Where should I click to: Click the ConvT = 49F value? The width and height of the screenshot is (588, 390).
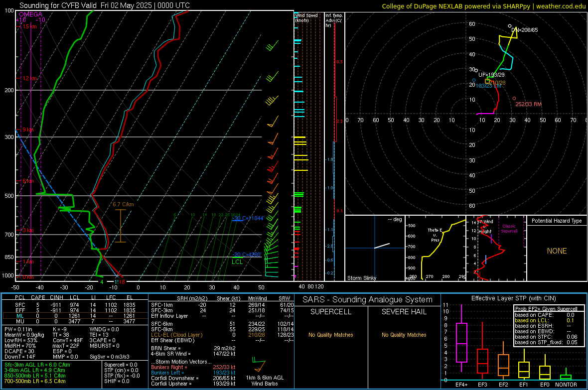click(68, 340)
